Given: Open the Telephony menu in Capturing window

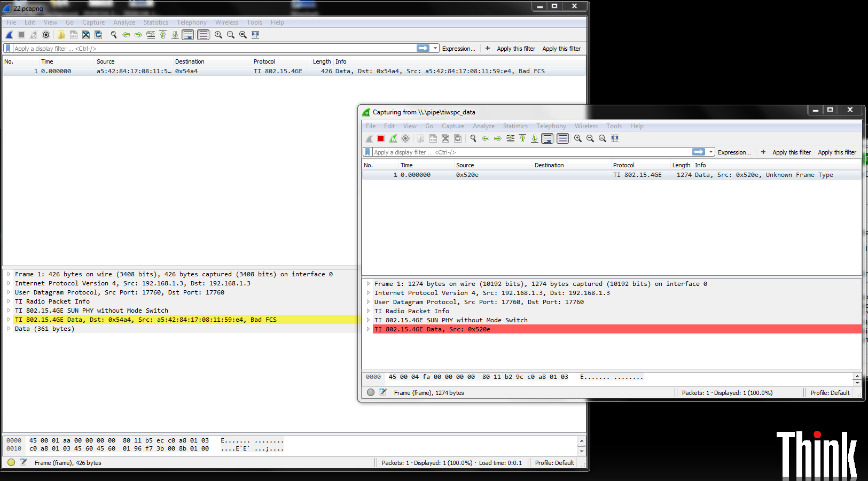Looking at the screenshot, I should (x=551, y=126).
